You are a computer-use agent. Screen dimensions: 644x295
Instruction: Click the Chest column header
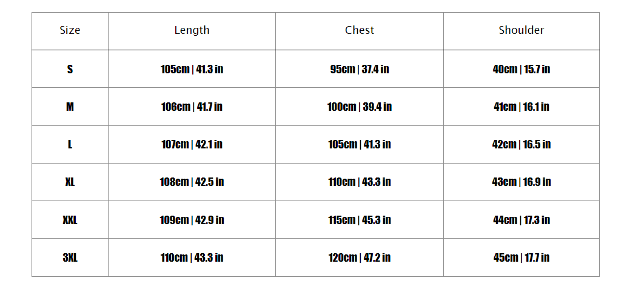360,30
